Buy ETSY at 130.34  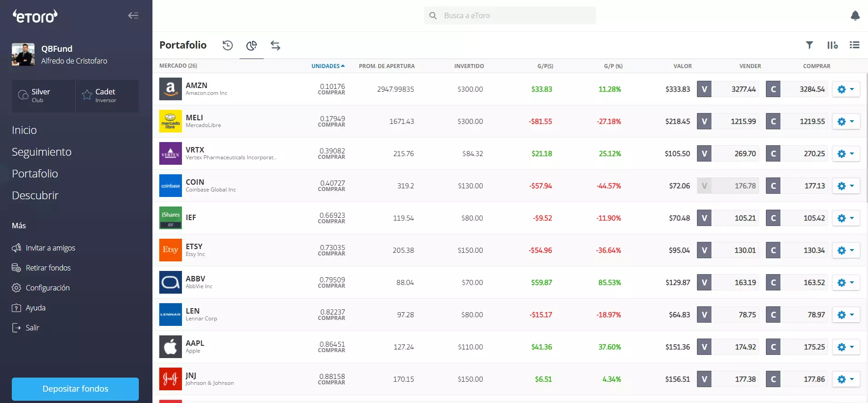(x=797, y=250)
